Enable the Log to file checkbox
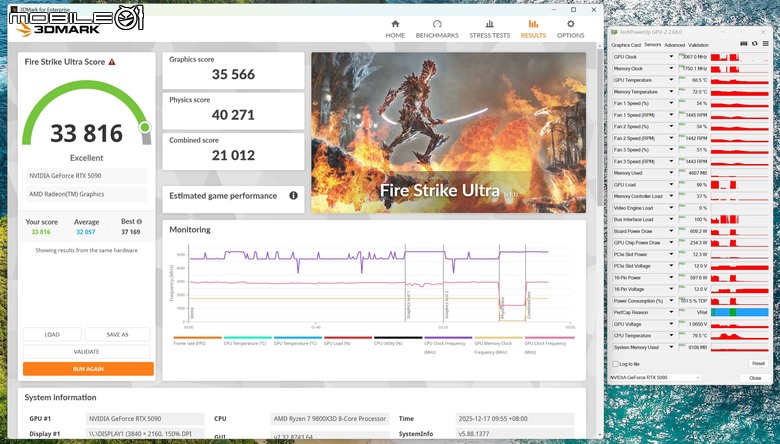Image resolution: width=780 pixels, height=444 pixels. tap(616, 364)
